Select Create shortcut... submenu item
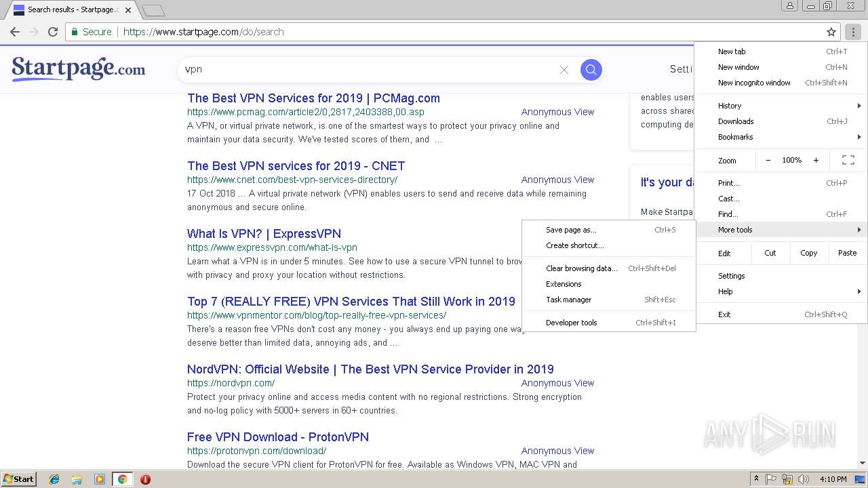 [x=609, y=245]
